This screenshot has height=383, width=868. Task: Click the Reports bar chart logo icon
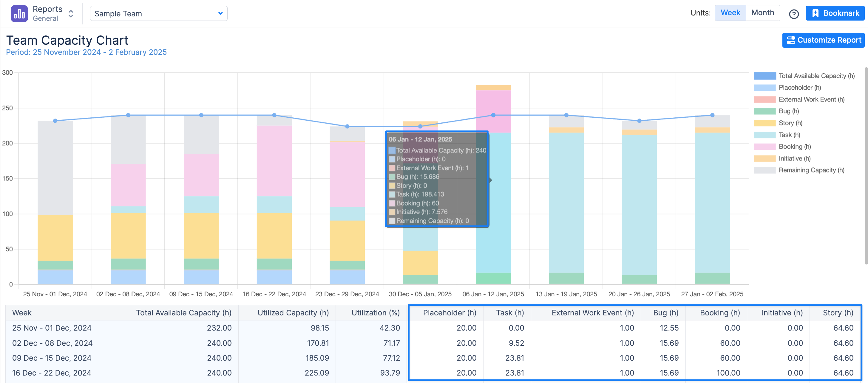[19, 14]
